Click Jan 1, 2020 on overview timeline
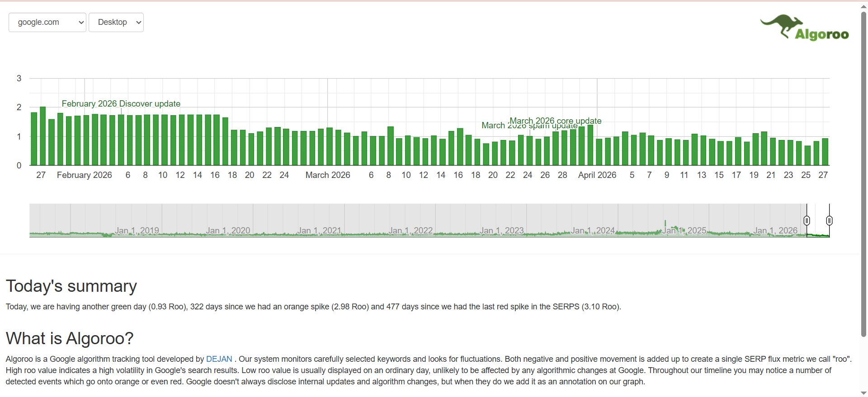 click(x=228, y=230)
